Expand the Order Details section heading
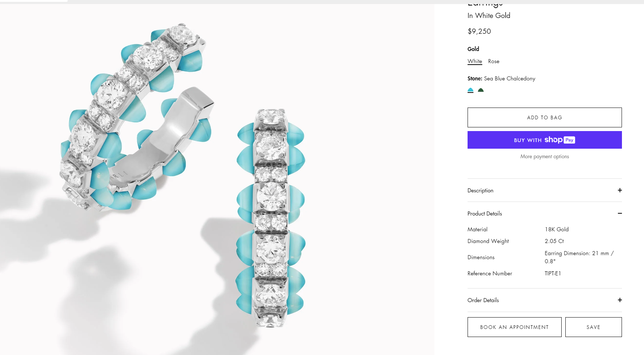Image resolution: width=644 pixels, height=355 pixels. (x=483, y=300)
